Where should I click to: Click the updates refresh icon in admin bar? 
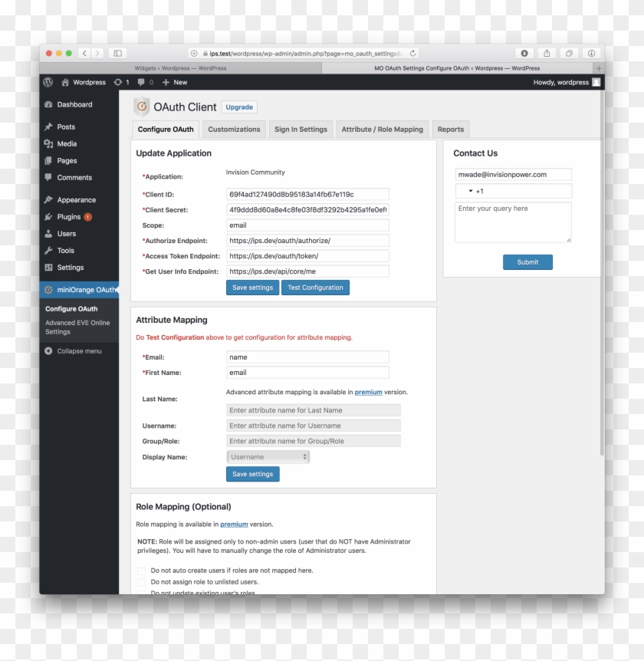coord(119,82)
